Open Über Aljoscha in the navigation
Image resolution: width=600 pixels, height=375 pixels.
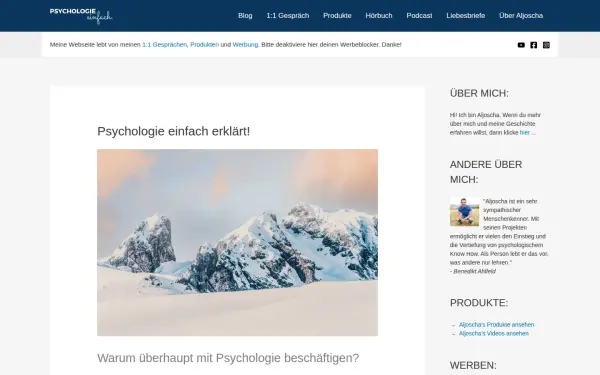tap(521, 16)
